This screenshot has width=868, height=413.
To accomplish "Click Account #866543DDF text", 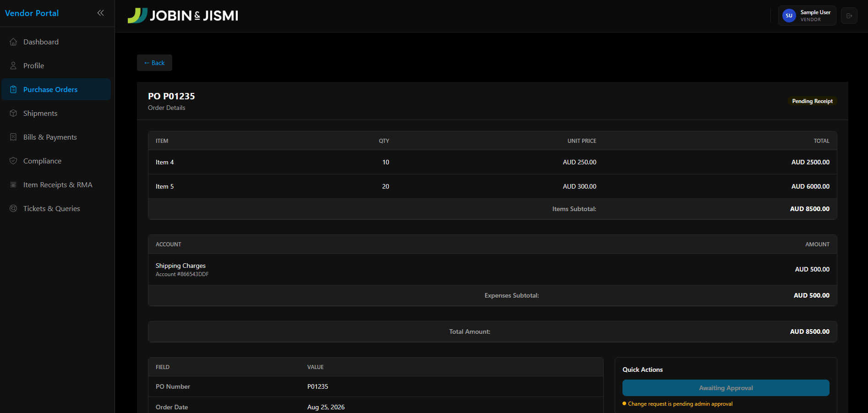I will click(x=182, y=274).
